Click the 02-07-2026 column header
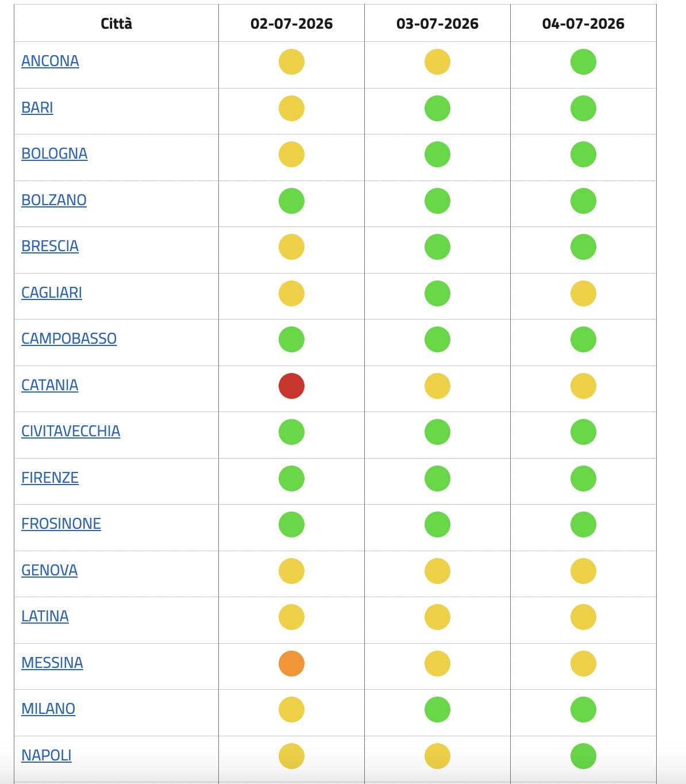Viewport: 686px width, 784px height. 291,24
